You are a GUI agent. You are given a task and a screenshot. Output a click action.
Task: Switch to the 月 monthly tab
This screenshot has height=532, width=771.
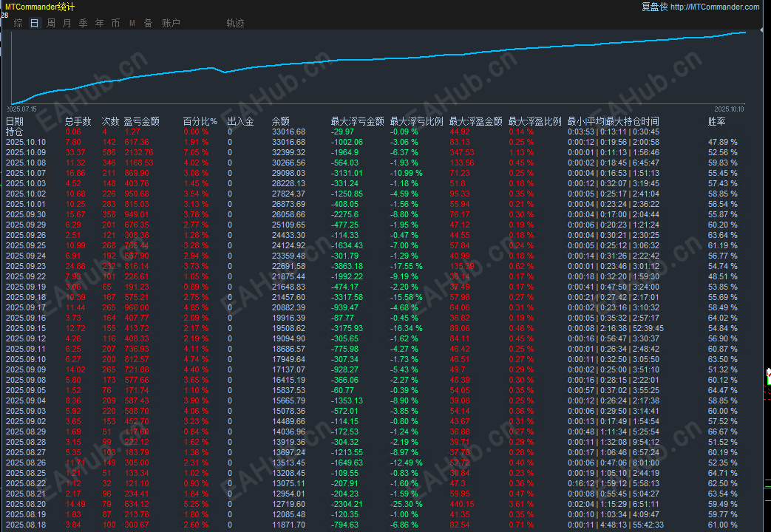coord(67,23)
